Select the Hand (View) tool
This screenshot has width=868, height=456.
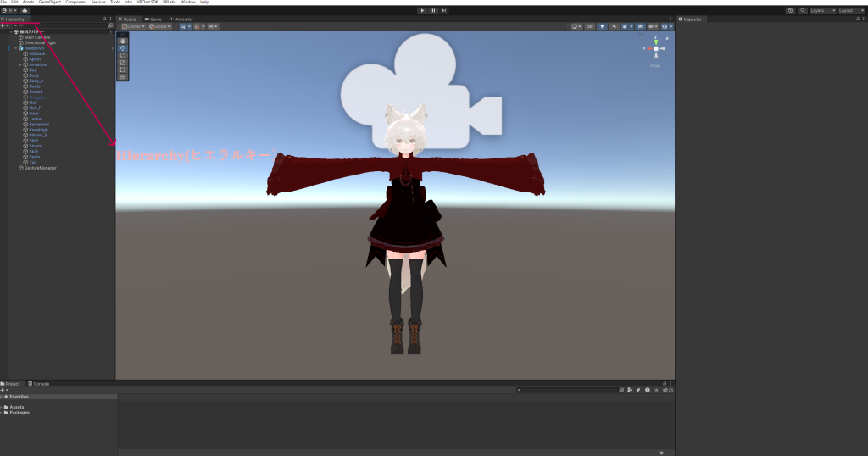[123, 41]
